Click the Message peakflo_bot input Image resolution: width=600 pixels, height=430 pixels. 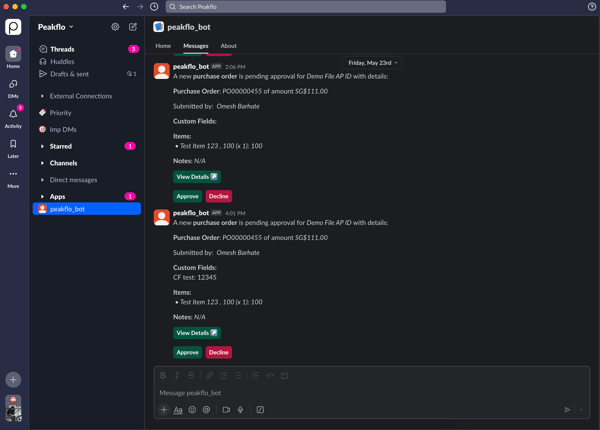[372, 393]
